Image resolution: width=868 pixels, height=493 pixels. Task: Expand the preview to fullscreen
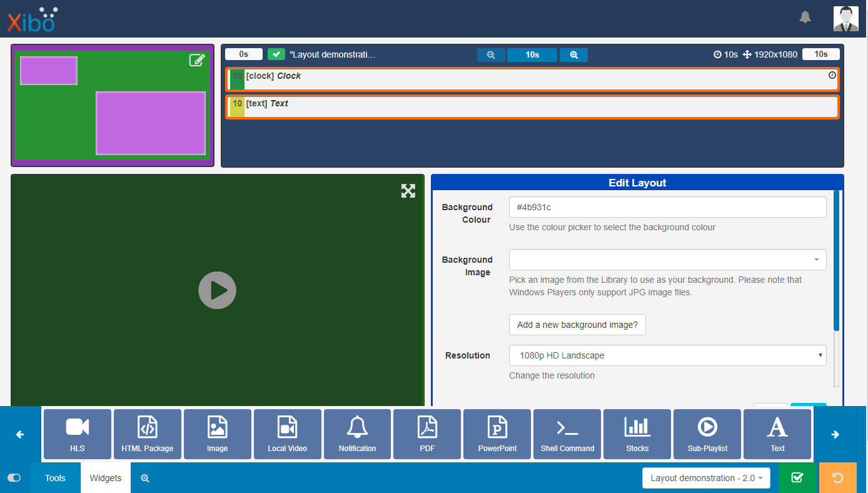pyautogui.click(x=408, y=191)
